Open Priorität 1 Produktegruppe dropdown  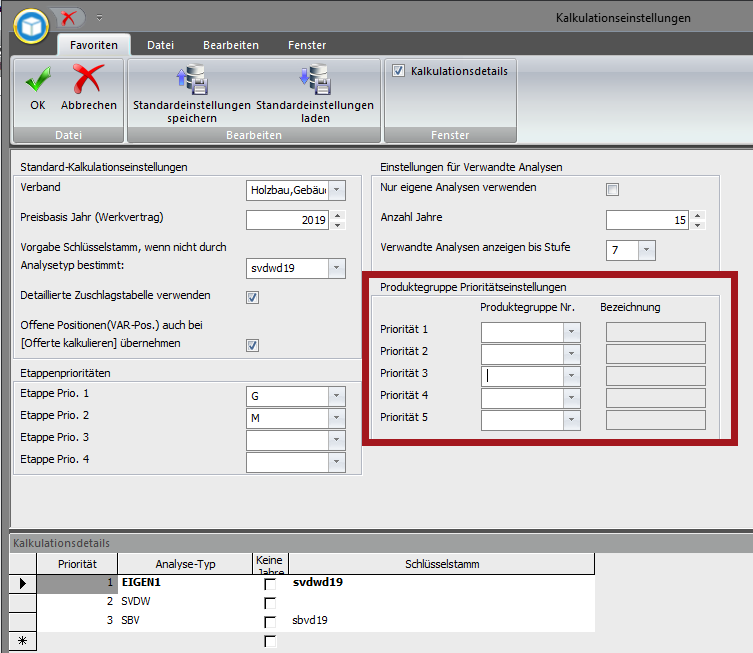coord(571,332)
